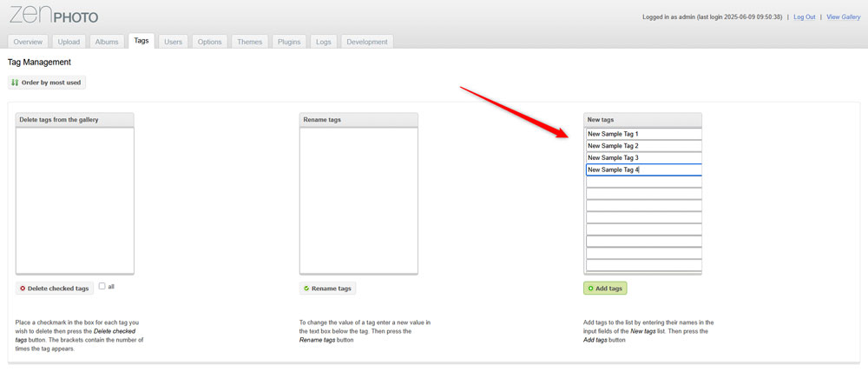The height and width of the screenshot is (372, 868).
Task: Click the Rename tags button
Action: 328,289
